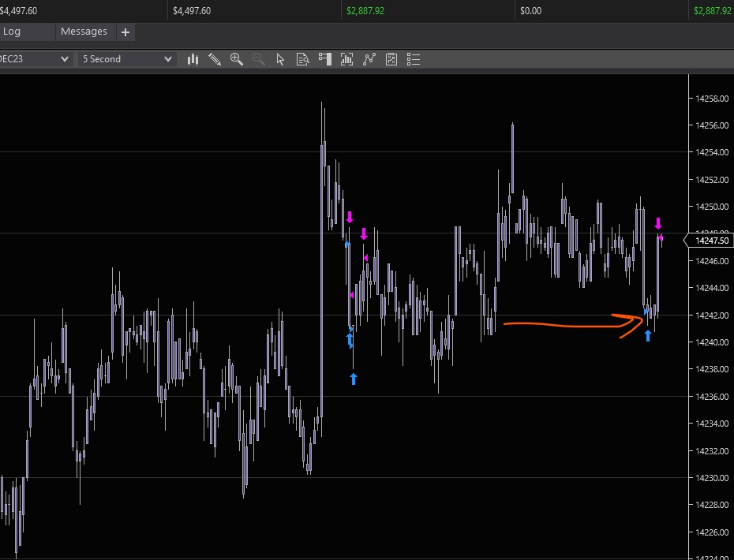Toggle the Data Box icon

pyautogui.click(x=303, y=59)
